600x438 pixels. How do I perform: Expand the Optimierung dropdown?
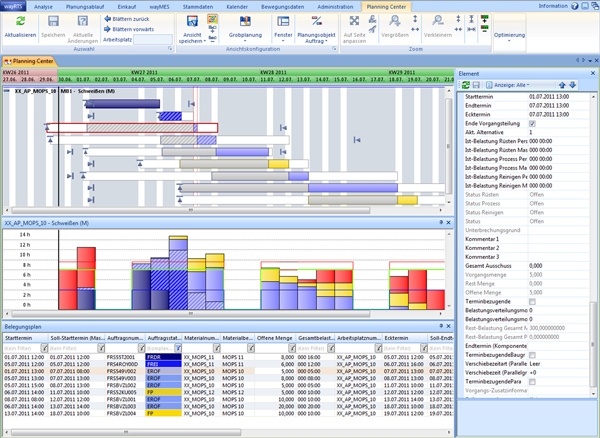click(x=509, y=35)
